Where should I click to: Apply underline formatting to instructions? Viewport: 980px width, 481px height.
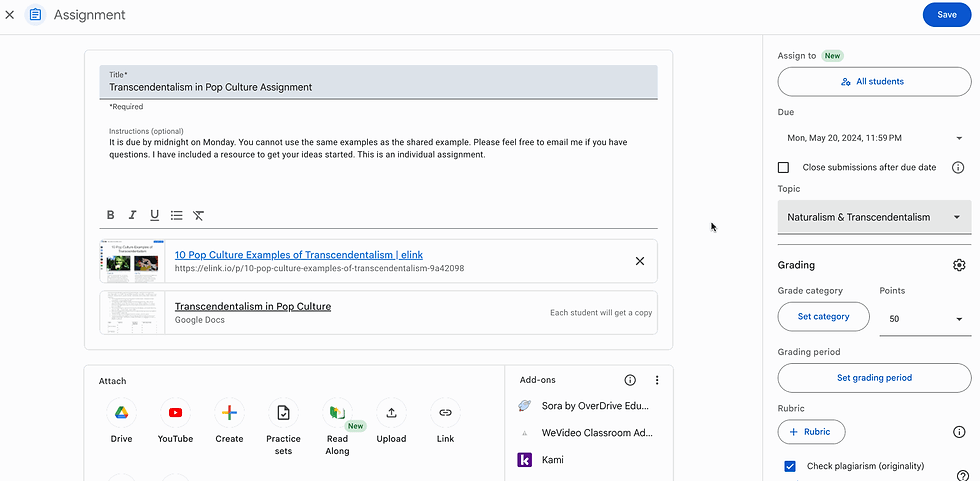pyautogui.click(x=154, y=215)
